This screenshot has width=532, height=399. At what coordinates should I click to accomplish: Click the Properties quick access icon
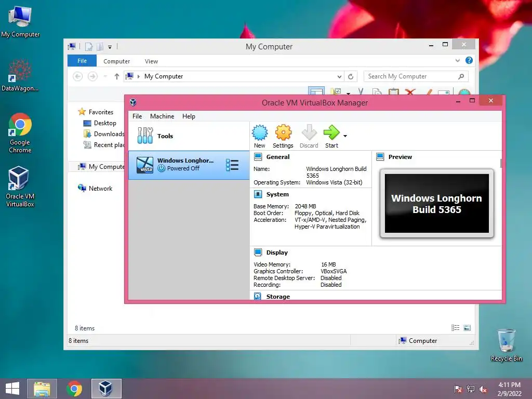click(89, 46)
